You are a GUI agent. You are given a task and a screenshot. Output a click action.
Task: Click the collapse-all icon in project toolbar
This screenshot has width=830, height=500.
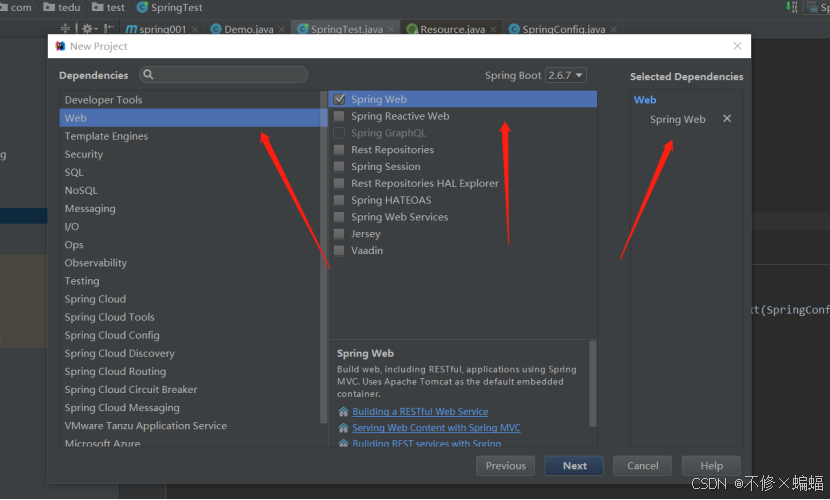[66, 29]
